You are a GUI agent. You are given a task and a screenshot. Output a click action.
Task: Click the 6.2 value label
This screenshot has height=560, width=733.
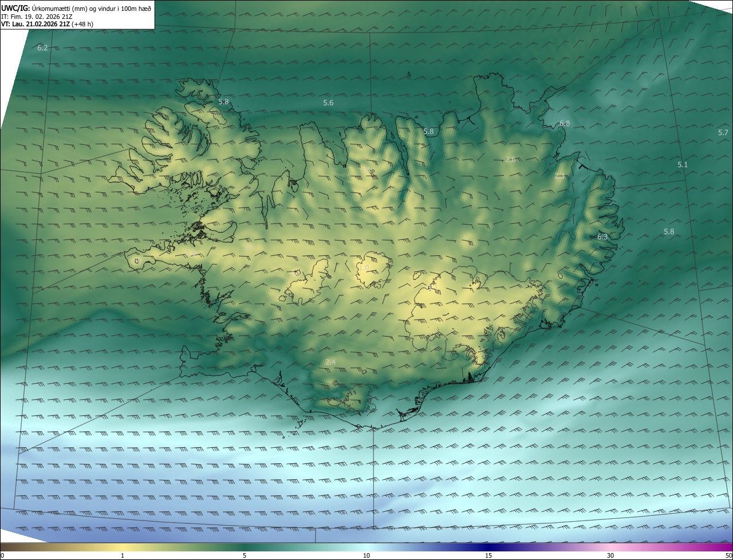42,48
